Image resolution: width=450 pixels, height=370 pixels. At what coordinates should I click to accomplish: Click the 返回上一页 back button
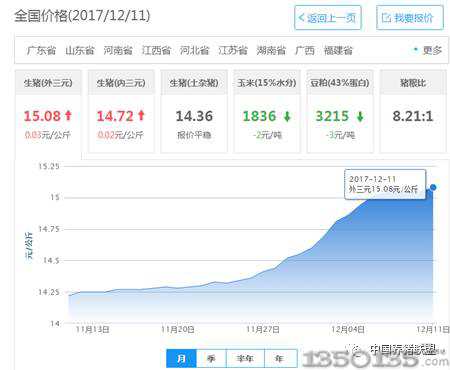click(x=328, y=18)
